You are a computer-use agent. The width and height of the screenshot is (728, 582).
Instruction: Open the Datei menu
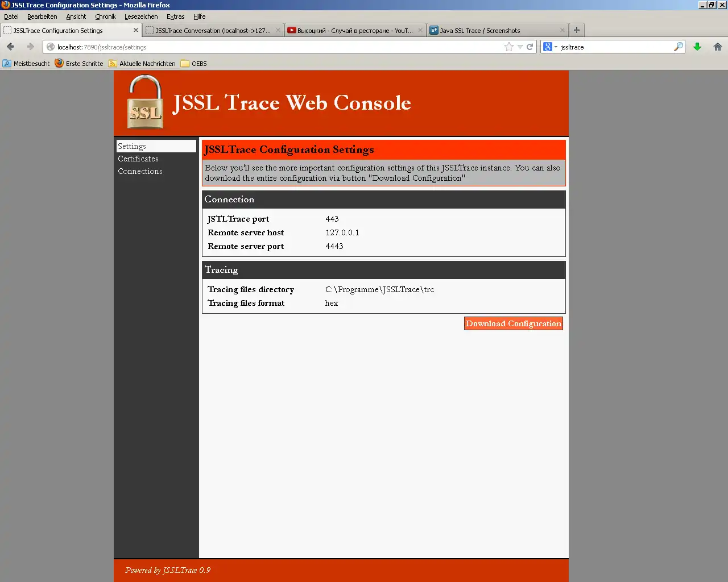(x=11, y=16)
